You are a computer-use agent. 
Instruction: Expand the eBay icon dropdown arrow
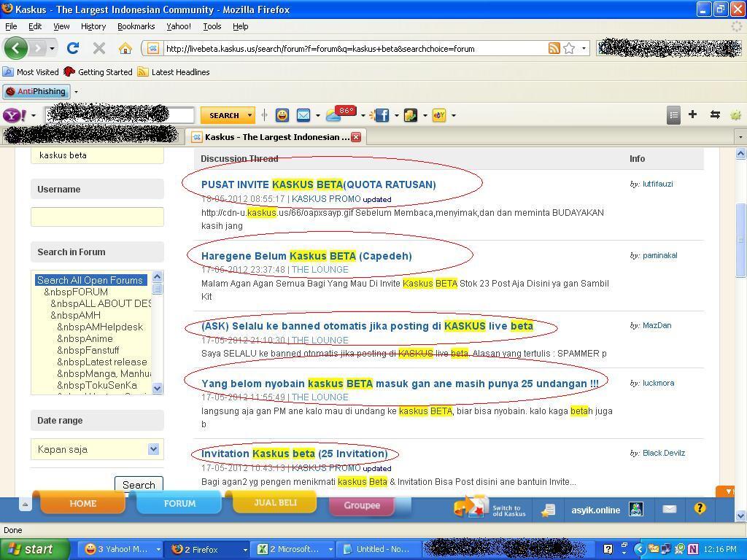click(454, 115)
